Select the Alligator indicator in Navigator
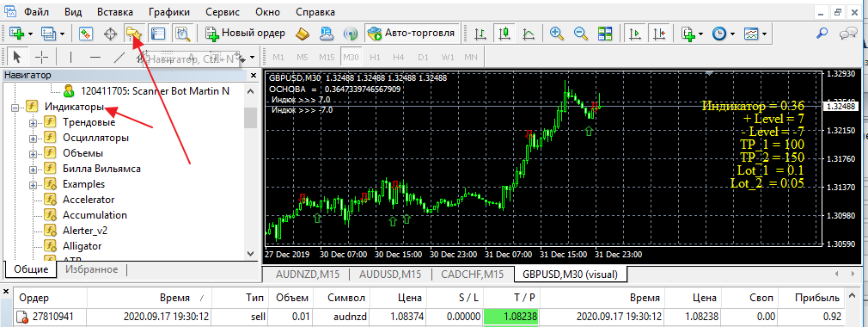The image size is (868, 327). point(82,246)
